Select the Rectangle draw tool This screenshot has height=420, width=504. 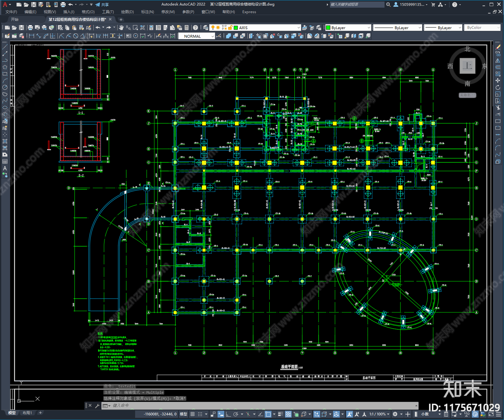[5, 74]
